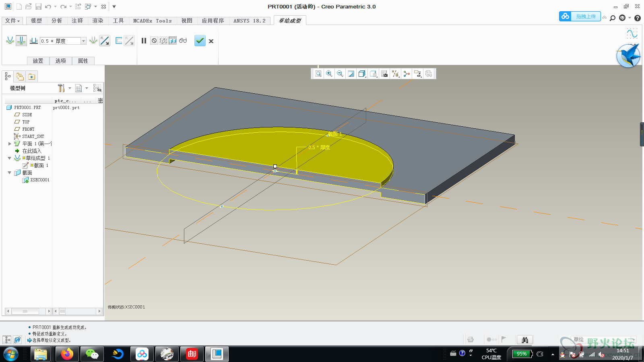Select the active pierce forming type icon
The image size is (644, 362).
click(21, 41)
